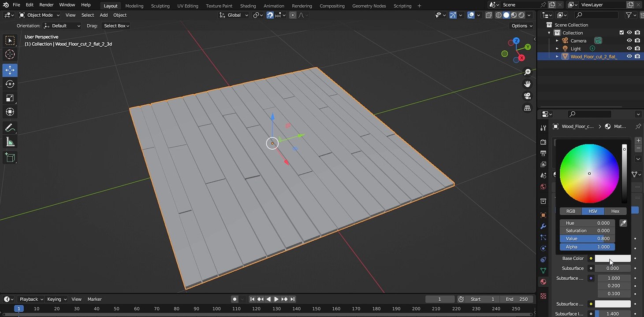
Task: Toggle camera view button in viewport
Action: tap(527, 96)
